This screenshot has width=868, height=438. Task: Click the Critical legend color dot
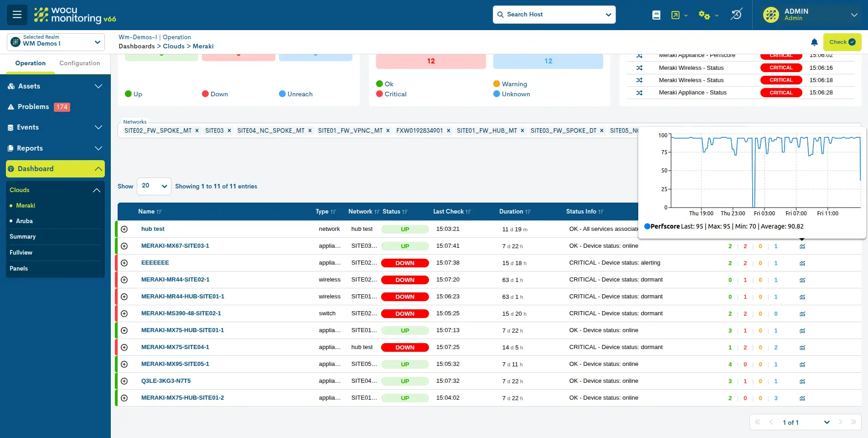click(379, 94)
